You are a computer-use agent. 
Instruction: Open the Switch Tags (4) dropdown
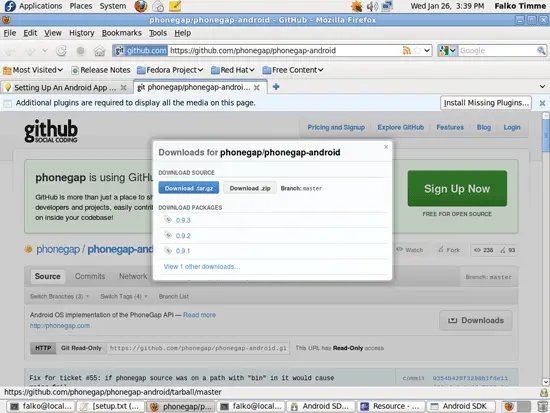click(x=124, y=297)
